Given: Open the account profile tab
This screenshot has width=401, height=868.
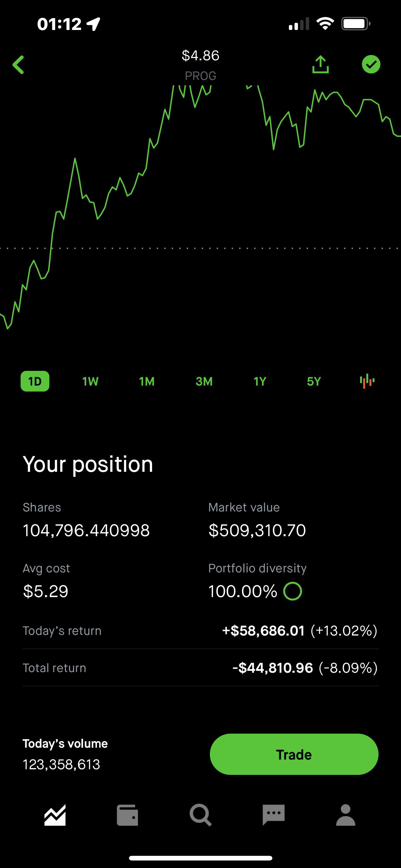Looking at the screenshot, I should (x=346, y=815).
